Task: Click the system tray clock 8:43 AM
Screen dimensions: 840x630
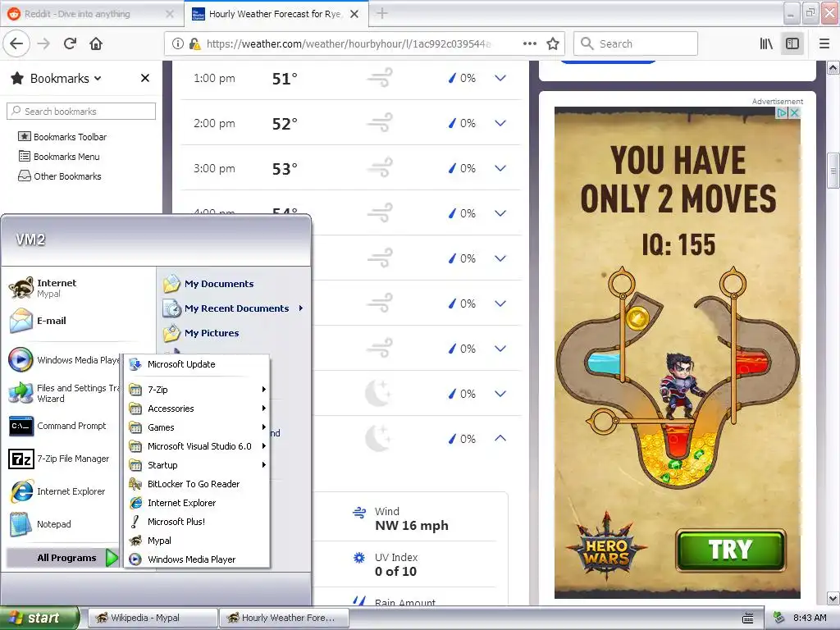Action: point(810,618)
